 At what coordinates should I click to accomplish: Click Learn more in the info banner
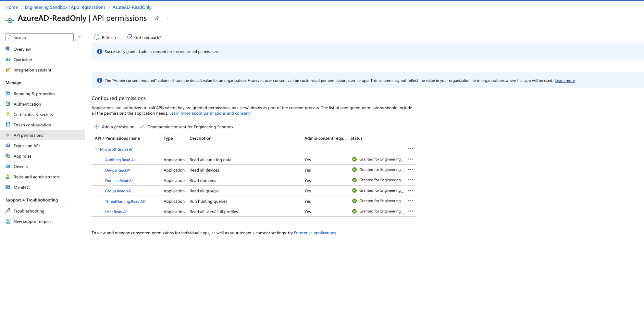click(565, 81)
